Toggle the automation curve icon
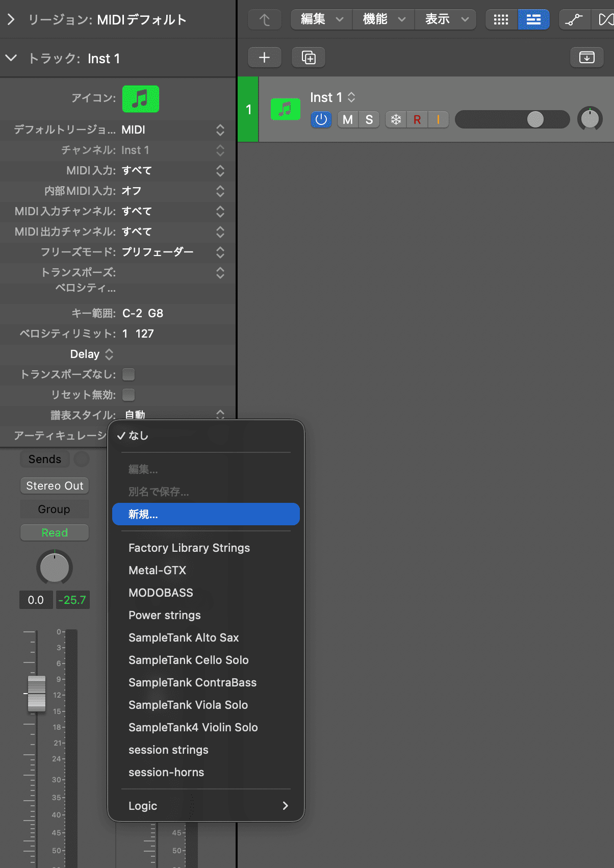The height and width of the screenshot is (868, 614). (x=574, y=19)
